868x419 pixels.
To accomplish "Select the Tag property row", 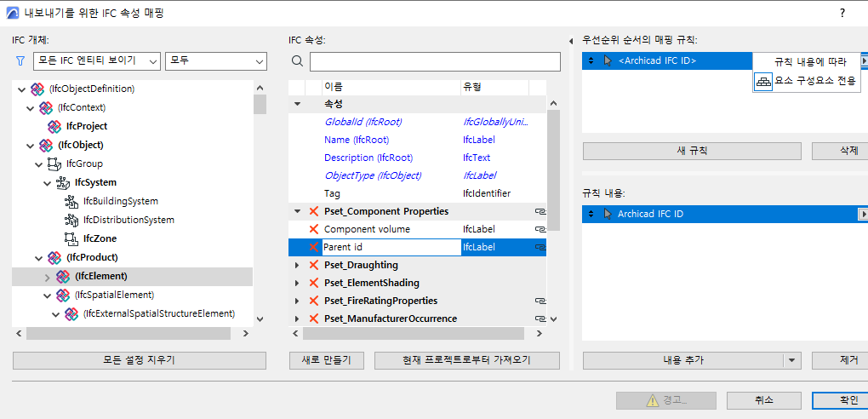I will (x=417, y=193).
